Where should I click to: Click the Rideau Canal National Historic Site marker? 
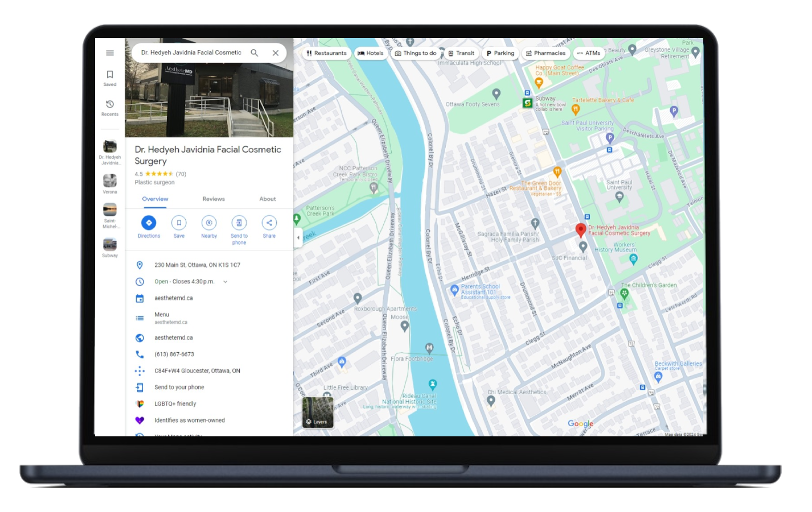click(433, 385)
